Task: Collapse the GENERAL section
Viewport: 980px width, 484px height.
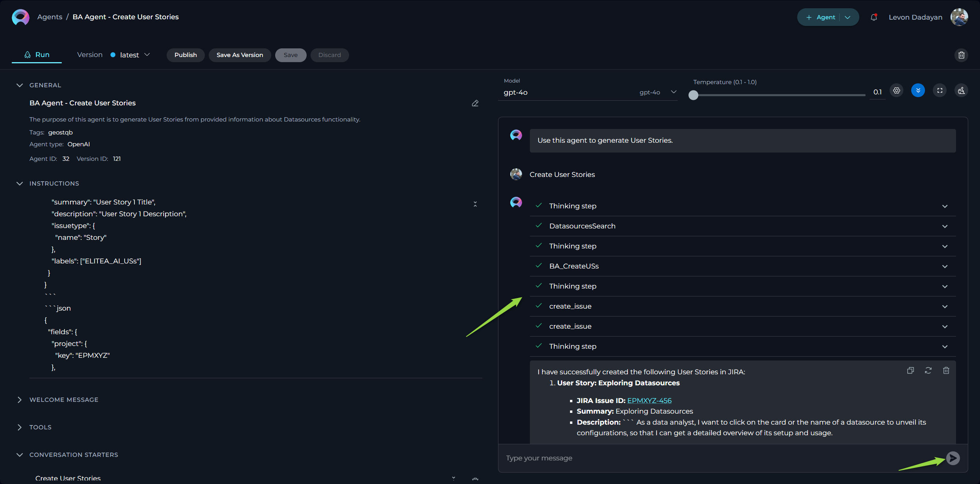Action: click(x=20, y=85)
